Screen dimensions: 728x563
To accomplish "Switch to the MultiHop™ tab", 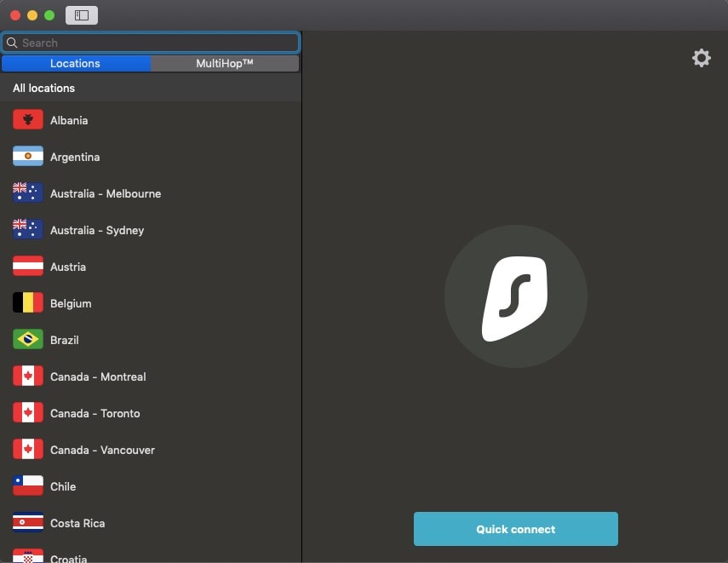I will click(x=225, y=64).
